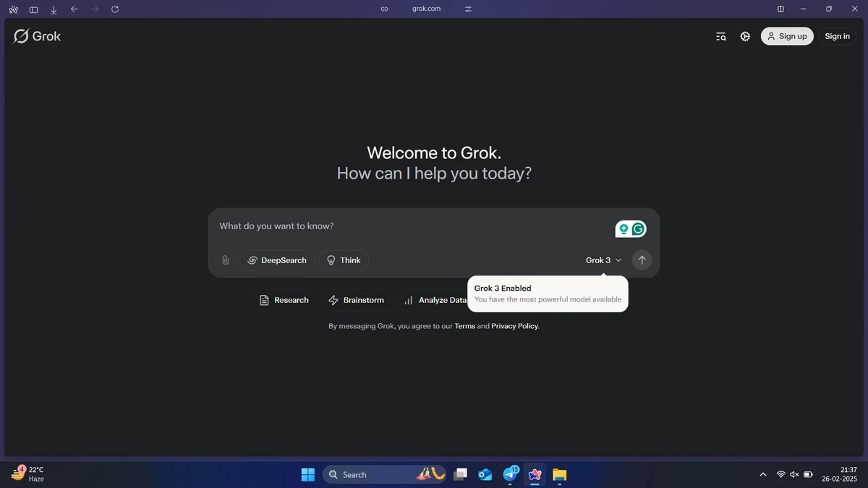868x488 pixels.
Task: Click the paperclip attach file icon
Action: coord(226,260)
